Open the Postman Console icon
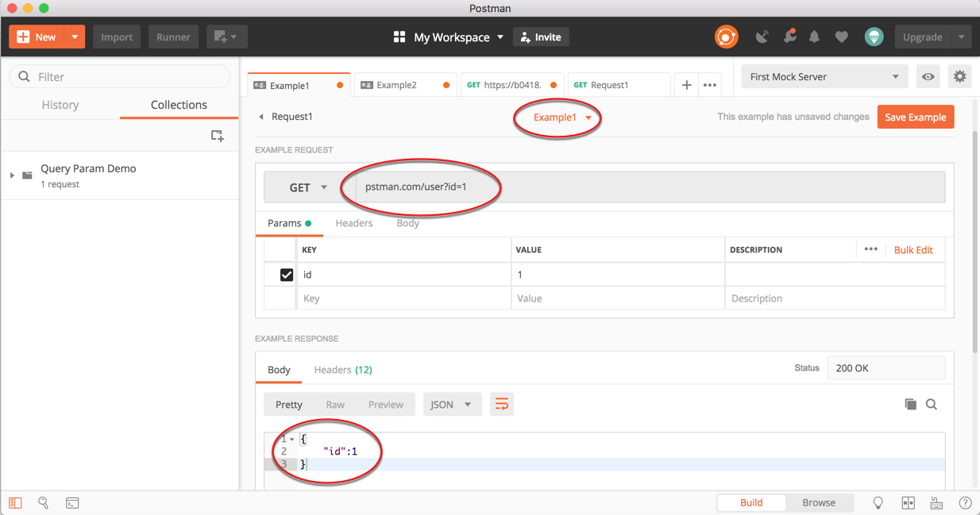The height and width of the screenshot is (515, 980). [x=72, y=503]
